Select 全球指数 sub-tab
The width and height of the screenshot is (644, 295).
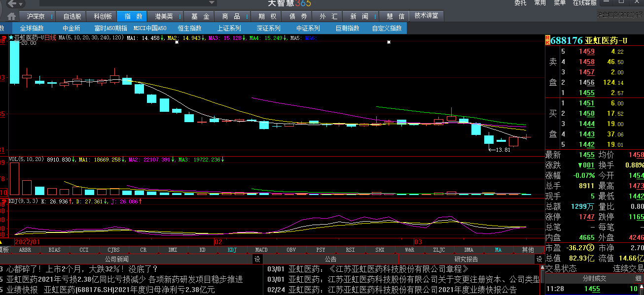(x=32, y=28)
